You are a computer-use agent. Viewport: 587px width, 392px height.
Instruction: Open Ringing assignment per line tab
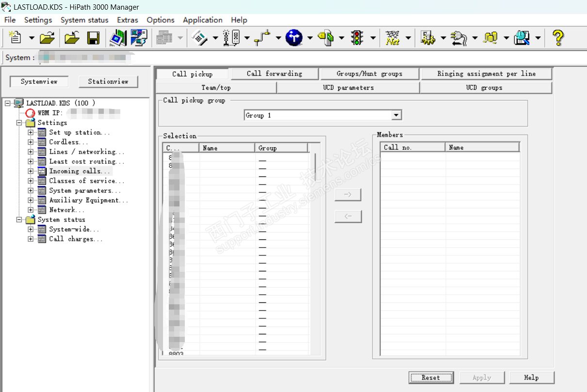tap(487, 74)
